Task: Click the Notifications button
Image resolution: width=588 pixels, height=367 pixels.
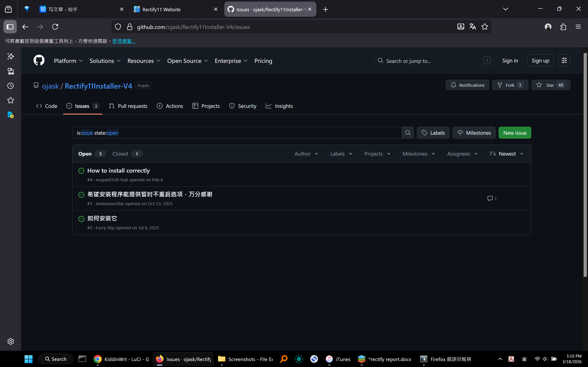Action: (x=467, y=85)
